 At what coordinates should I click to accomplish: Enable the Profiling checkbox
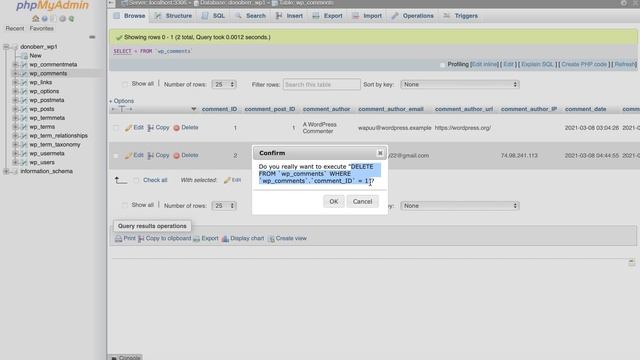click(x=442, y=64)
